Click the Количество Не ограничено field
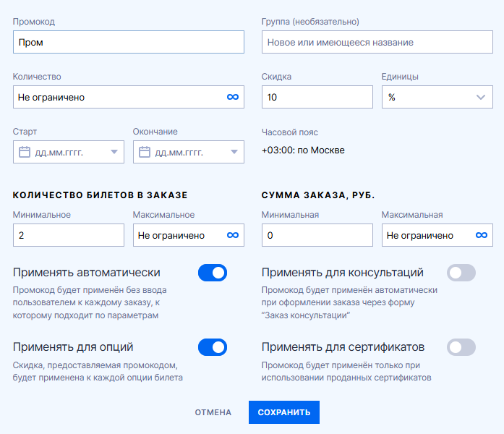The width and height of the screenshot is (504, 434). click(129, 97)
